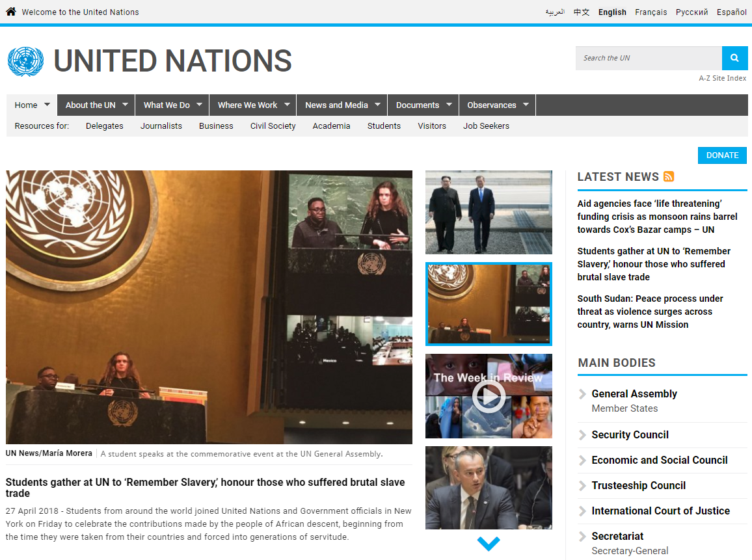The width and height of the screenshot is (752, 560).
Task: Switch language to Arabic
Action: tap(555, 12)
